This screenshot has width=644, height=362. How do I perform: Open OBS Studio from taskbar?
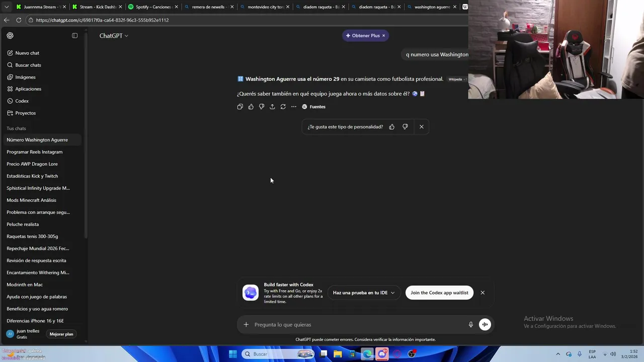[412, 354]
